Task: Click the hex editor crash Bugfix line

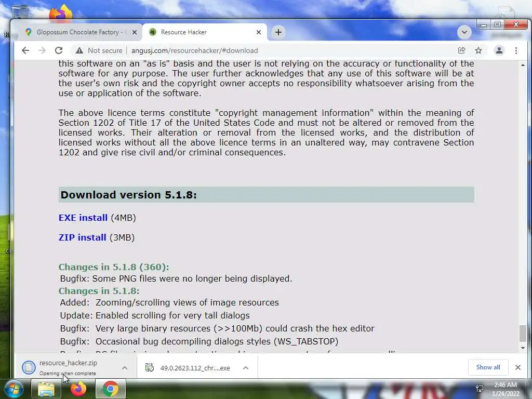Action: point(217,328)
